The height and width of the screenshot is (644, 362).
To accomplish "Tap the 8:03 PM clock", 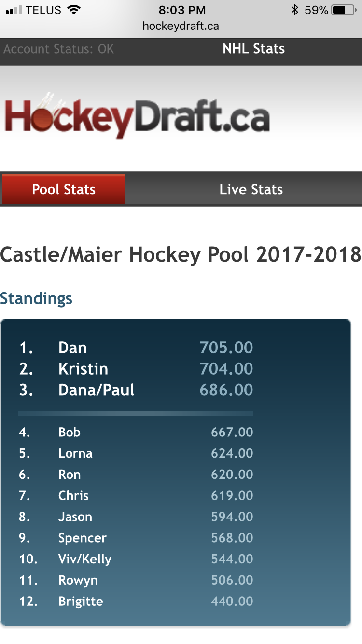I will (x=182, y=10).
